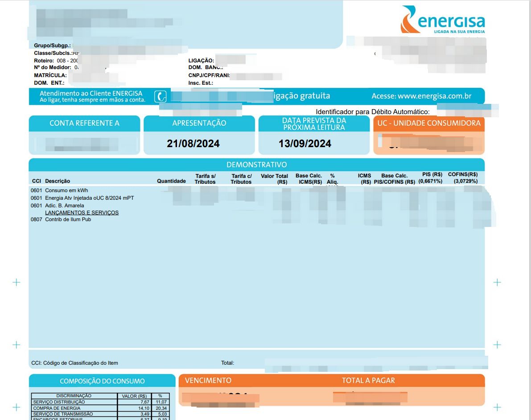Screen dimensions: 531x420
Task: Click the 'UC - UNIDADE CONSUMIDORA' header
Action: click(x=429, y=124)
